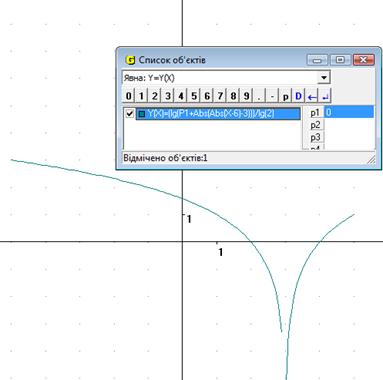
Task: Uncheck the Y(X) function checkbox
Action: [130, 113]
